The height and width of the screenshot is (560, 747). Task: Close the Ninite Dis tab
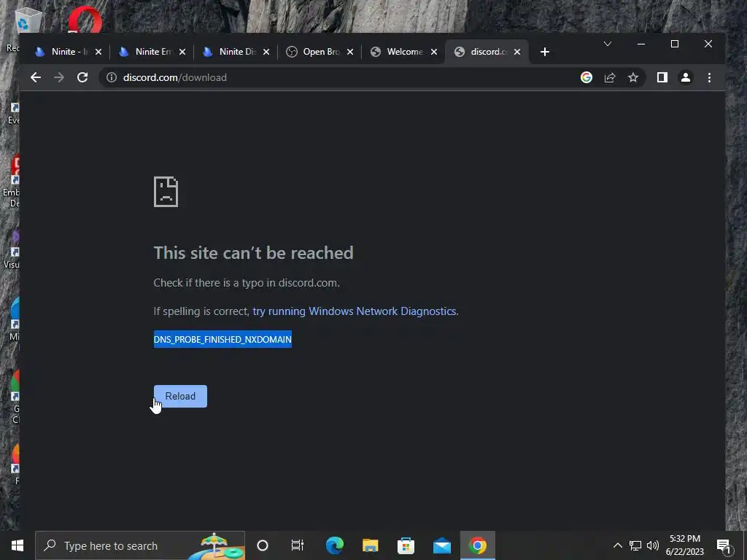point(266,52)
